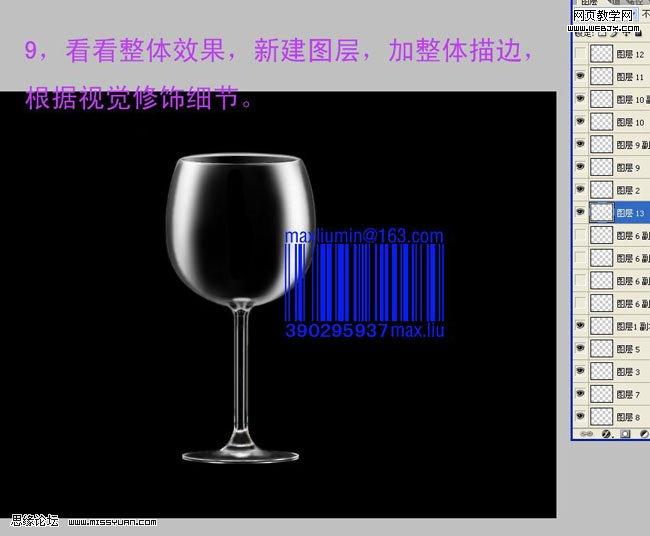Click the 图层 3 layer thumbnail
650x536 pixels.
[601, 371]
